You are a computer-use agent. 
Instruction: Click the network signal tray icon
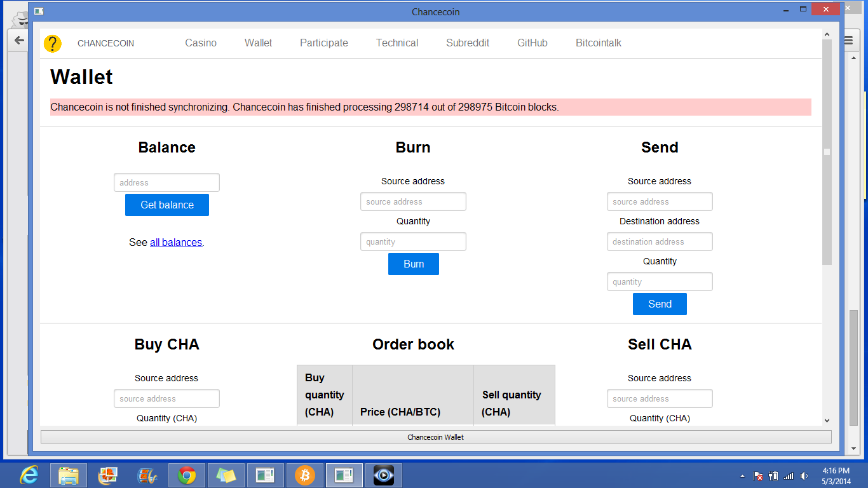pos(789,476)
